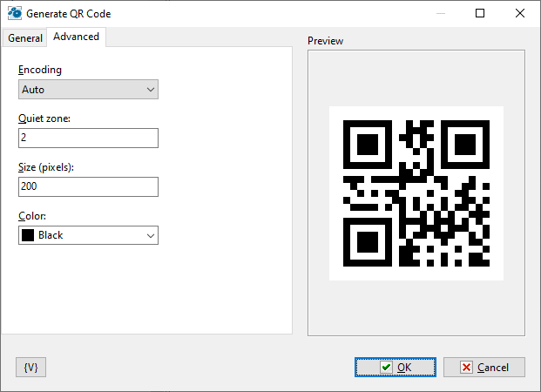The image size is (541, 392).
Task: Focus the Size (pixels) input field
Action: pyautogui.click(x=88, y=186)
